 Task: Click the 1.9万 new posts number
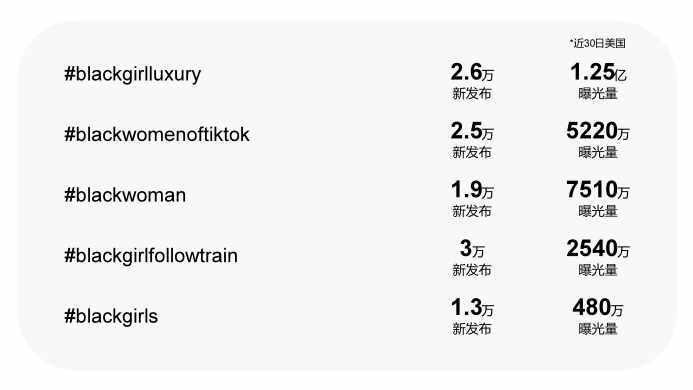pos(472,190)
